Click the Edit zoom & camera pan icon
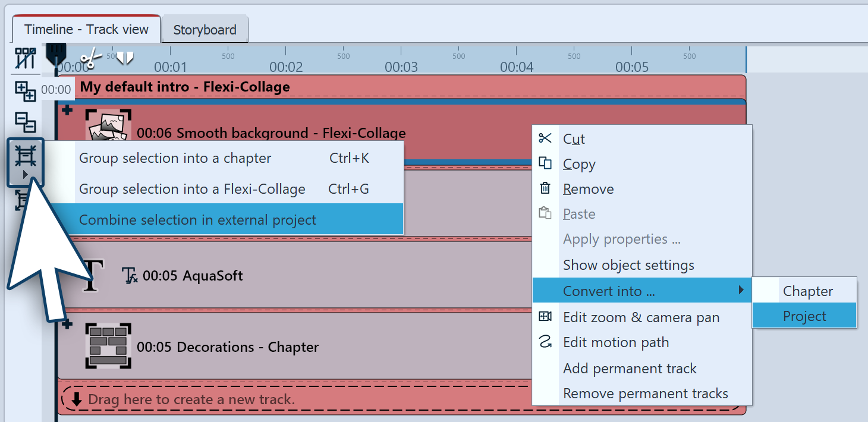The image size is (868, 422). 546,317
